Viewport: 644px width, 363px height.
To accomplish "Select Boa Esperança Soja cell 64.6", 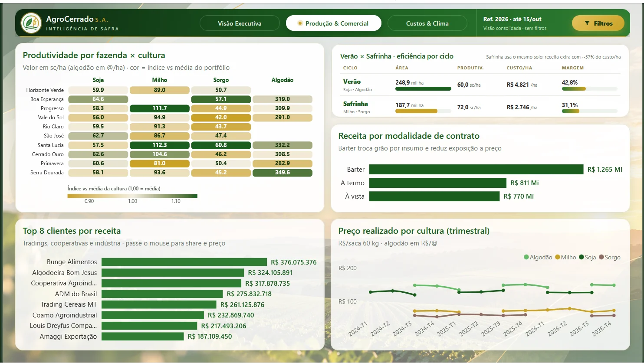I will (98, 99).
